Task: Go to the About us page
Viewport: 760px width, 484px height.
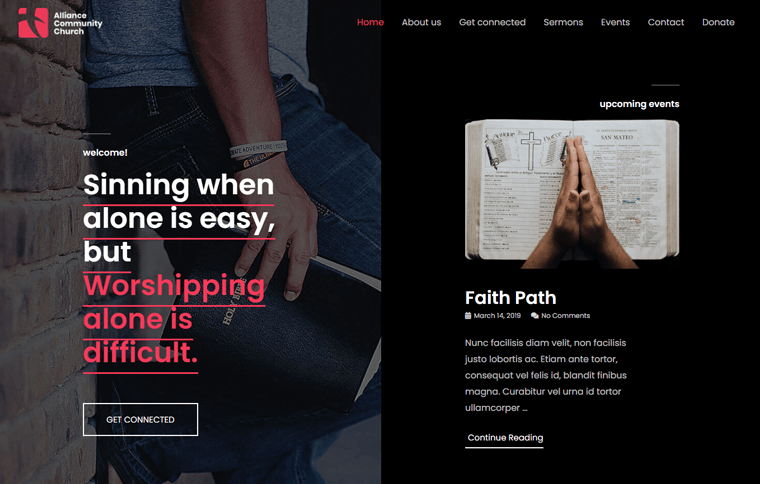Action: (421, 22)
